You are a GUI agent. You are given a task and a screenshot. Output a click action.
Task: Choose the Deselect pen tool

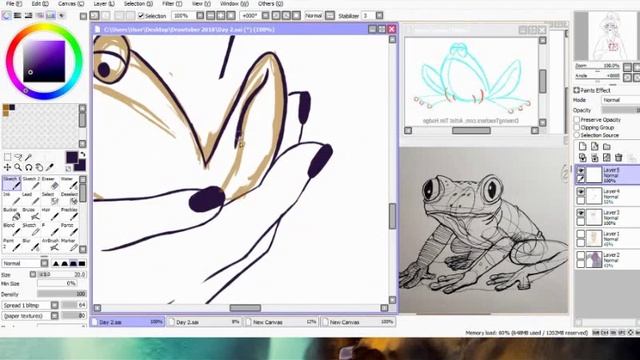pos(69,199)
